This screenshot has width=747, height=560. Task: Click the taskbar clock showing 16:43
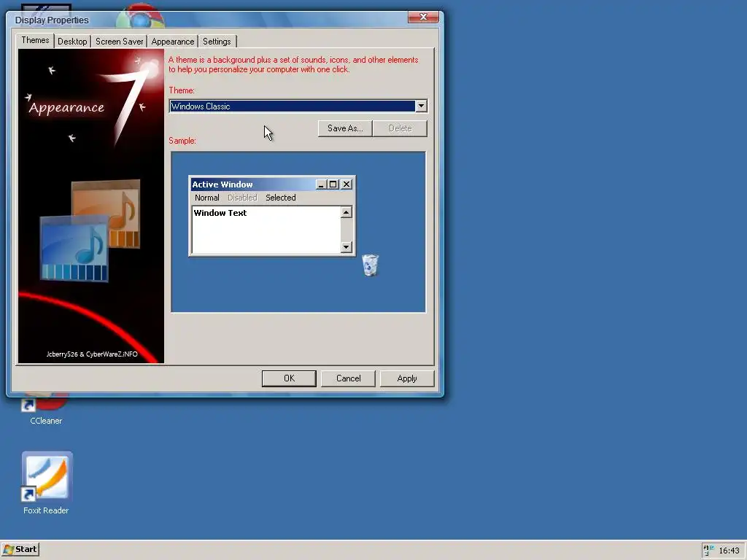point(729,551)
